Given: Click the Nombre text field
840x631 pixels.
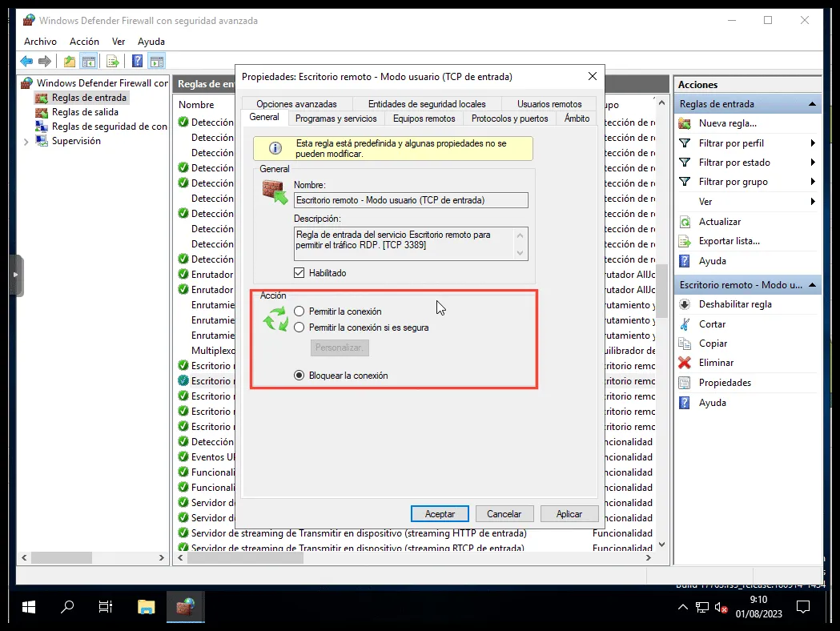Looking at the screenshot, I should 411,200.
